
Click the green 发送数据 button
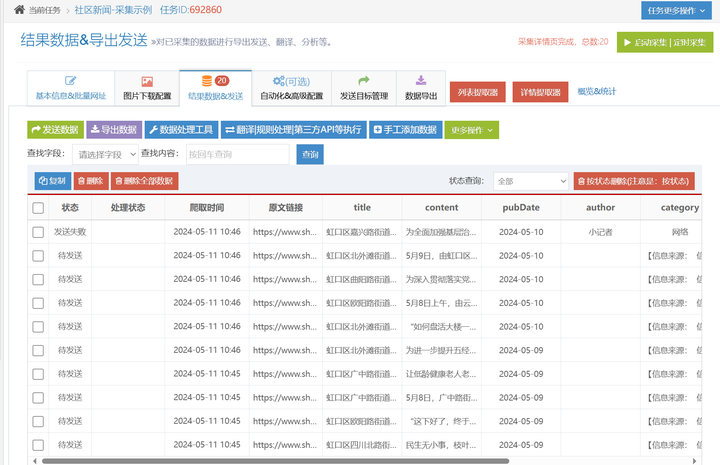pyautogui.click(x=56, y=130)
